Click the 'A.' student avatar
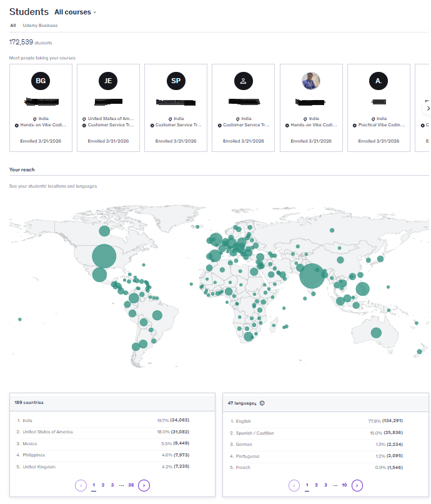The width and height of the screenshot is (431, 504). click(x=379, y=81)
